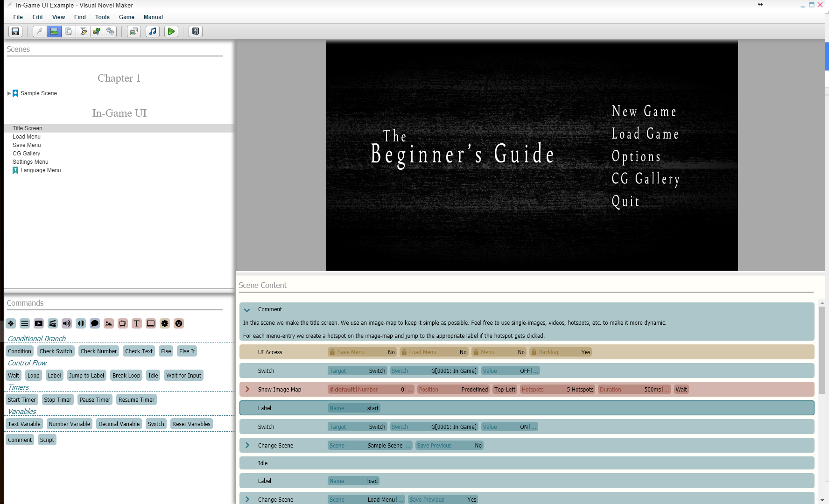Open the Position Predefined dropdown
Screen dimensions: 829x504
point(453,390)
